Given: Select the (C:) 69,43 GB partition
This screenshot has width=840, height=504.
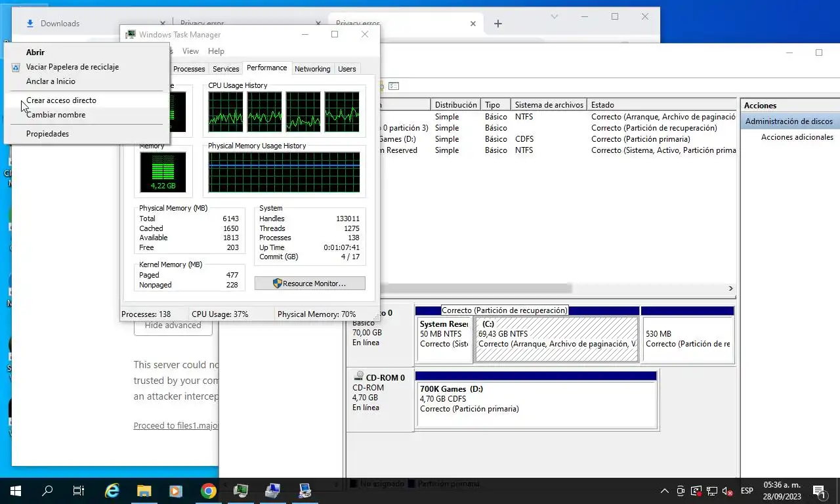Looking at the screenshot, I should (556, 339).
